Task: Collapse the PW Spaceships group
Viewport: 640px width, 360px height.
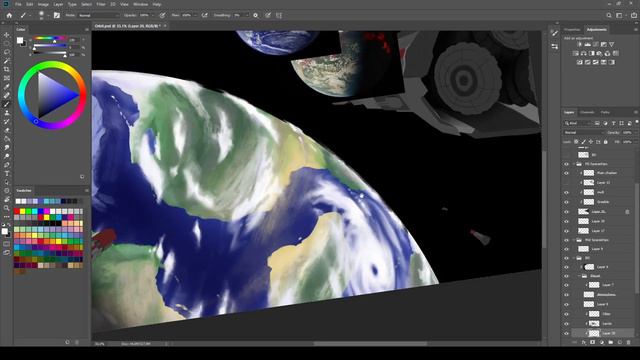Action: pos(573,240)
